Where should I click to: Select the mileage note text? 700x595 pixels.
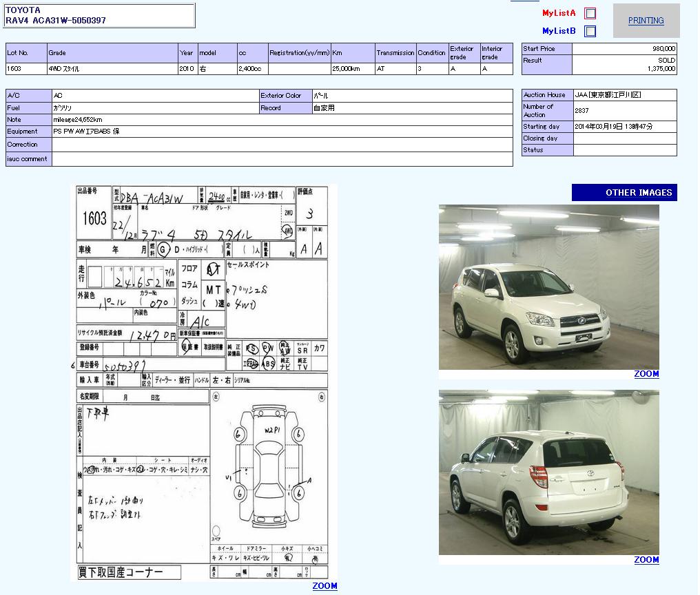pyautogui.click(x=78, y=120)
